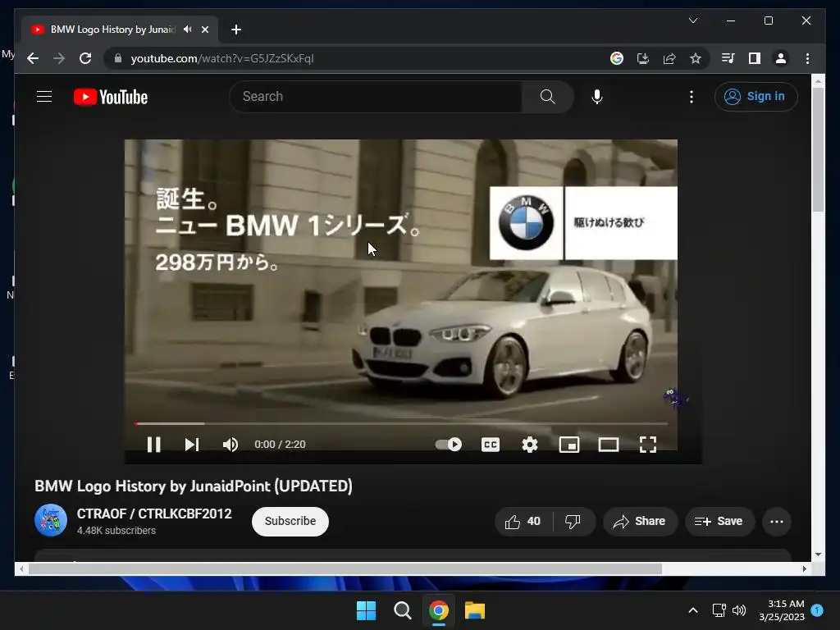This screenshot has width=840, height=630.
Task: Open Windows taskbar search
Action: (402, 610)
